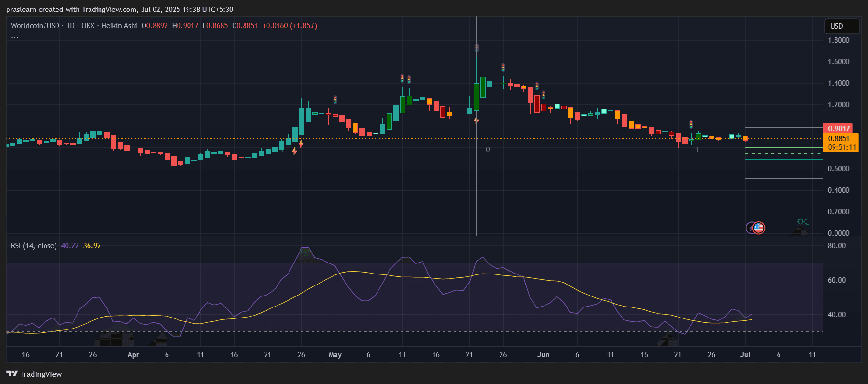Click the US flag economic event icon

(x=758, y=228)
